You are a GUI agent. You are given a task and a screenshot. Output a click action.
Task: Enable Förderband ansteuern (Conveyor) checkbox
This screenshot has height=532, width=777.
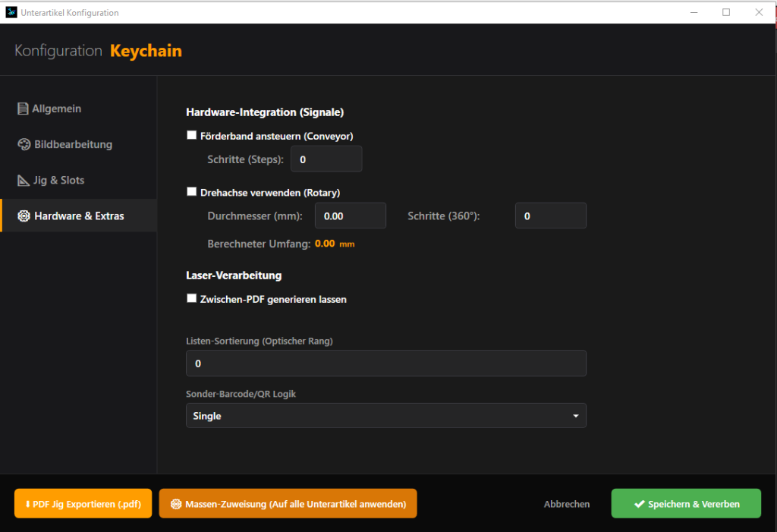coord(192,135)
